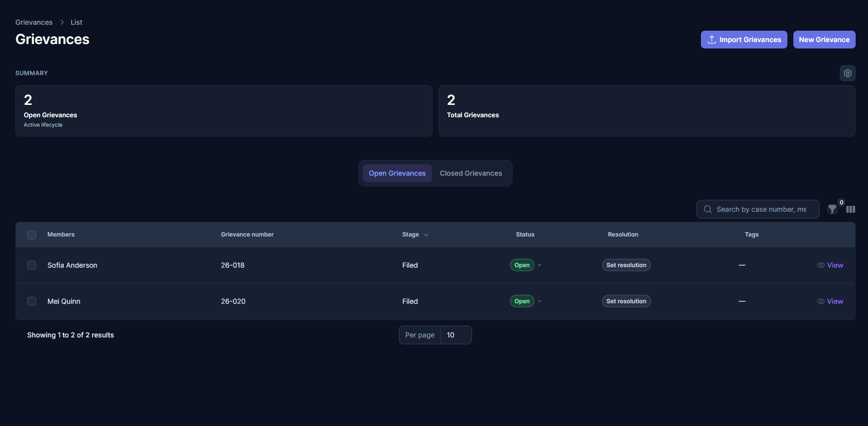This screenshot has width=868, height=426.
Task: Click the Tags column header
Action: pyautogui.click(x=751, y=235)
